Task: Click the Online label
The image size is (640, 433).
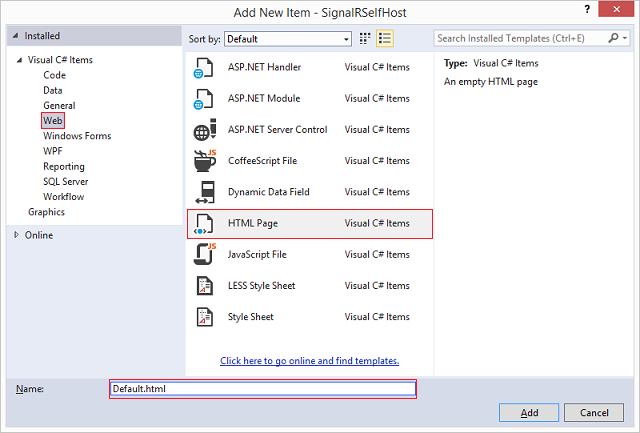Action: (x=39, y=235)
